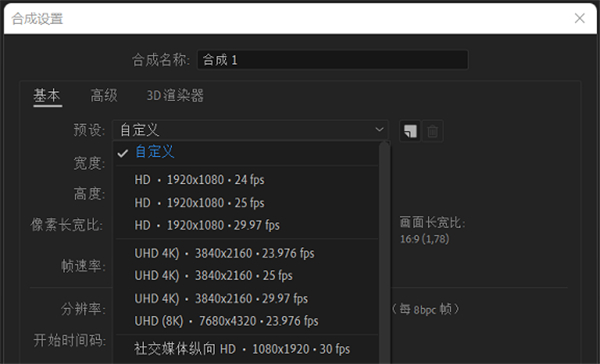Close the 合成设置 dialog
This screenshot has height=364, width=600.
click(579, 18)
